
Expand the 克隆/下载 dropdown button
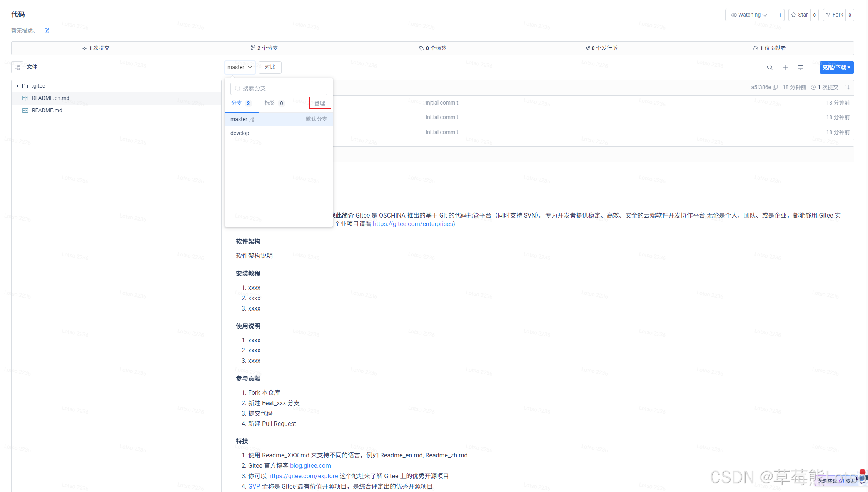pyautogui.click(x=836, y=67)
